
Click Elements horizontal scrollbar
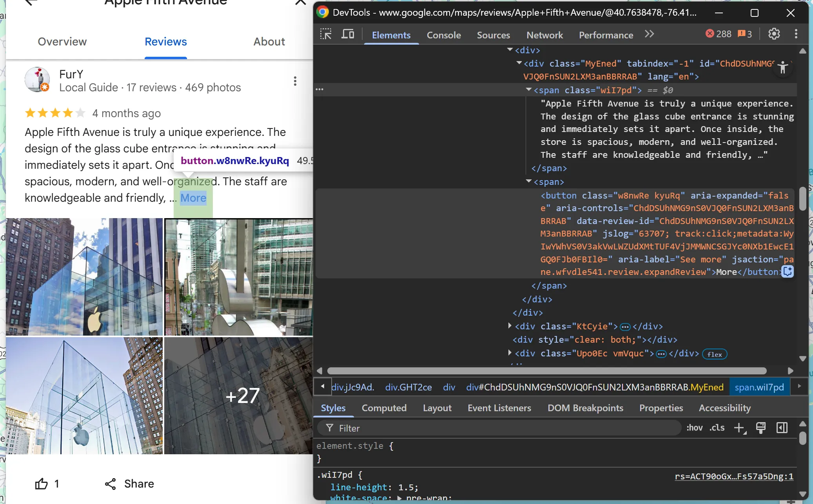point(546,370)
